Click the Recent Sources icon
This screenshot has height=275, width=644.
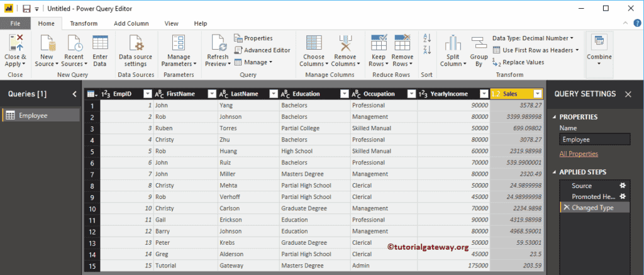tap(74, 43)
